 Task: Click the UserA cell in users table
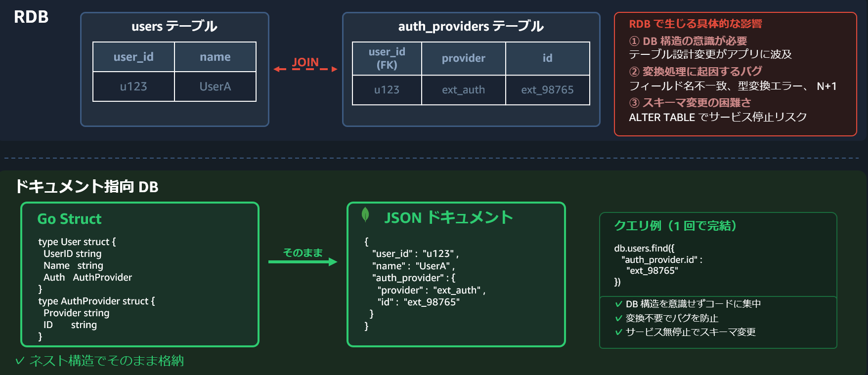click(215, 86)
